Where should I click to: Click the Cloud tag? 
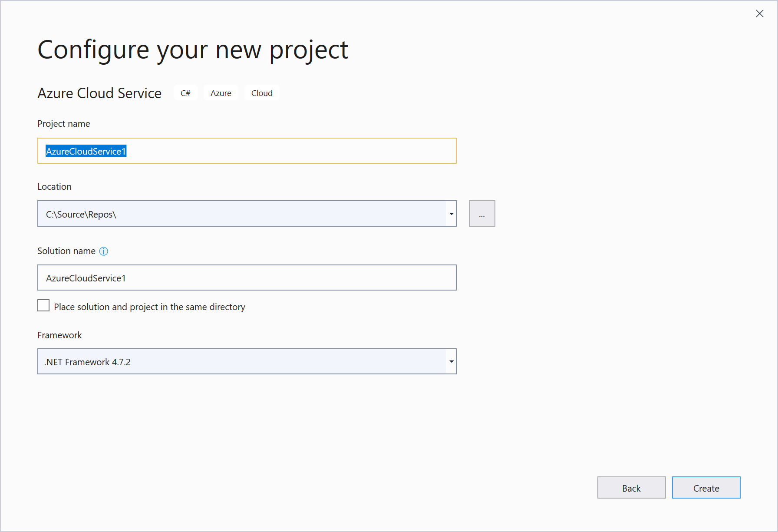tap(261, 93)
